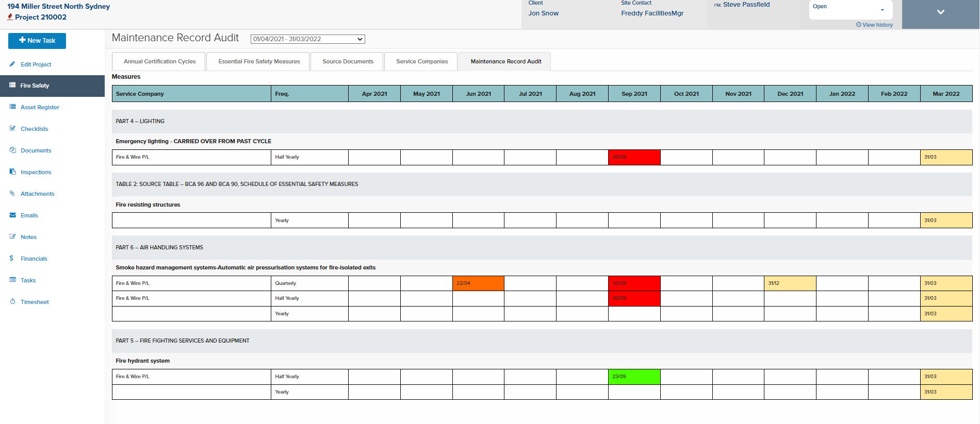Image resolution: width=980 pixels, height=424 pixels.
Task: Open the Service Companies tab
Action: [x=421, y=61]
